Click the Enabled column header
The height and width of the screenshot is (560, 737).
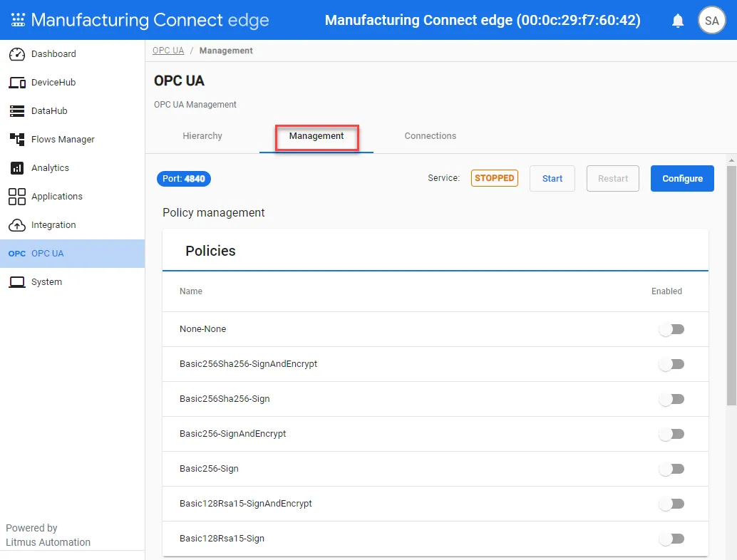click(666, 291)
